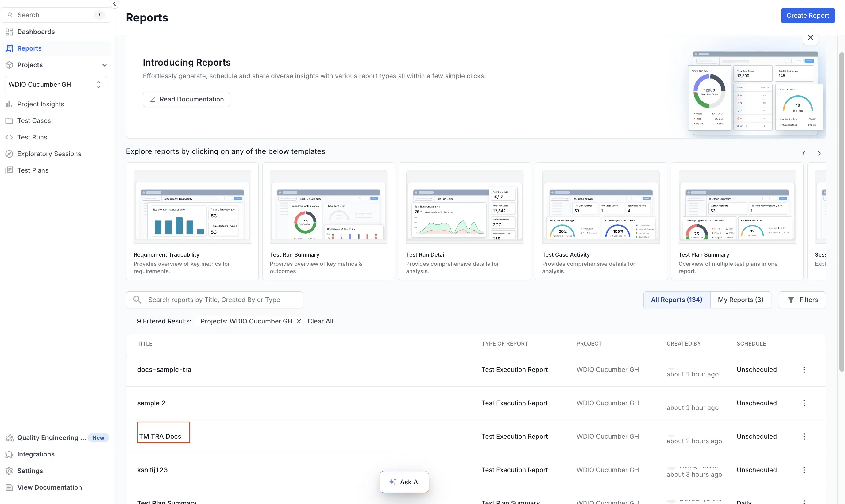The width and height of the screenshot is (845, 504).
Task: Click the Test Cases folder icon
Action: click(x=9, y=121)
